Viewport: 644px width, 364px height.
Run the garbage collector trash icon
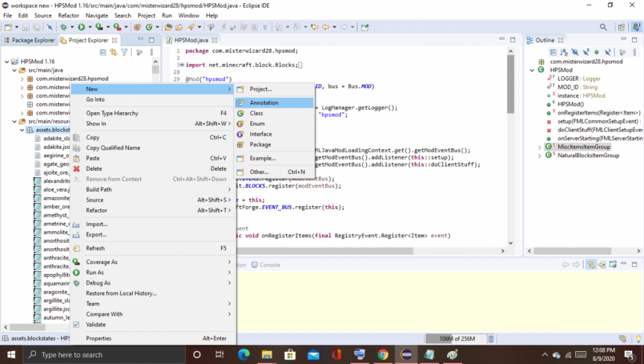tap(491, 338)
